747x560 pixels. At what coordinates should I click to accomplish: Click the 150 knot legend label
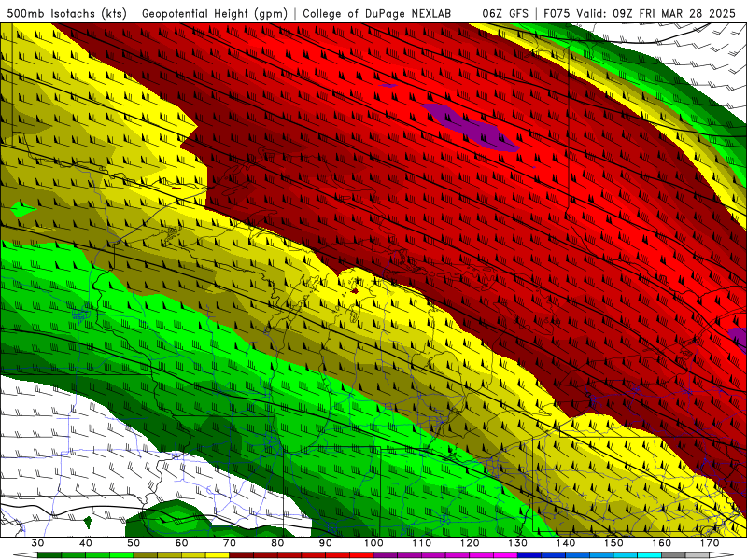coord(613,543)
